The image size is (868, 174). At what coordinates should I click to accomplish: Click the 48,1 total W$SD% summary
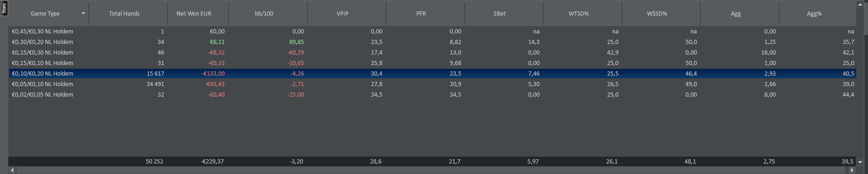[x=690, y=162]
